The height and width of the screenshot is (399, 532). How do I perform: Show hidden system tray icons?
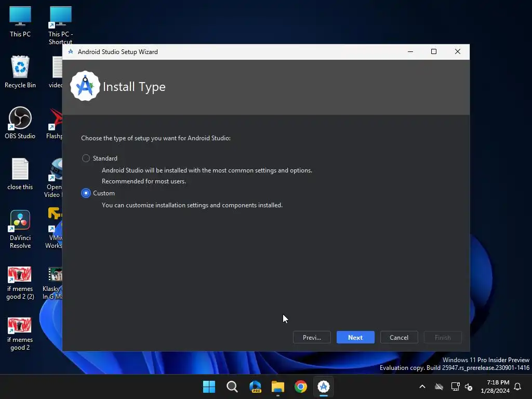tap(422, 387)
